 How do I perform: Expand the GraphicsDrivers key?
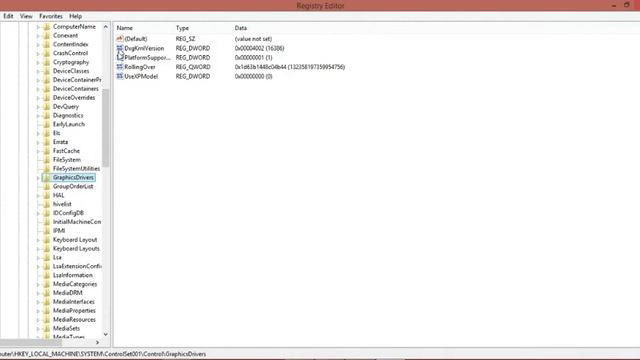(x=38, y=178)
